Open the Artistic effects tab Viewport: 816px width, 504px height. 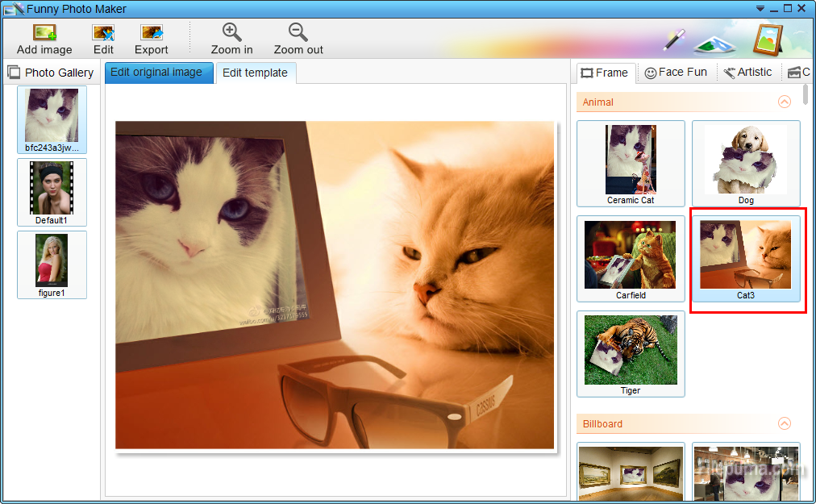pos(747,73)
